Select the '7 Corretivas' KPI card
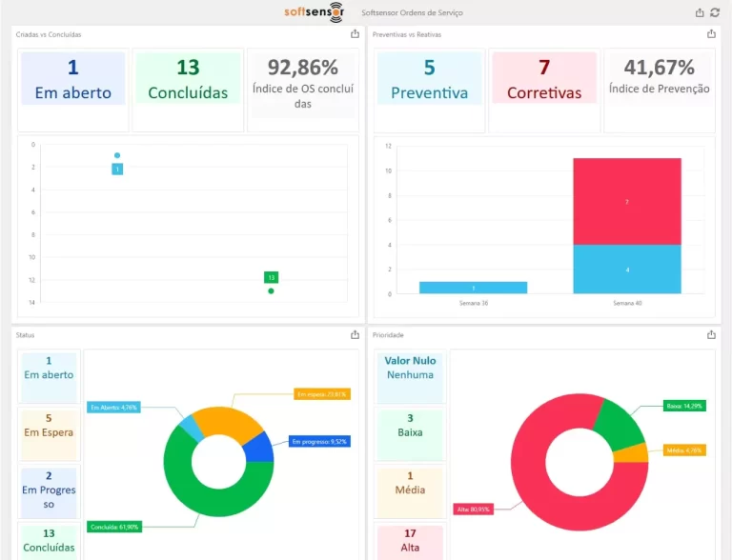 [544, 79]
